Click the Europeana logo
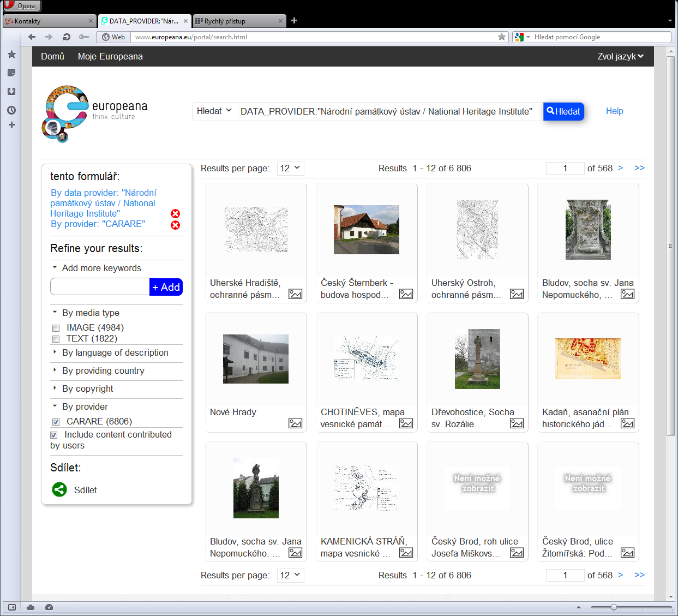 click(x=95, y=113)
